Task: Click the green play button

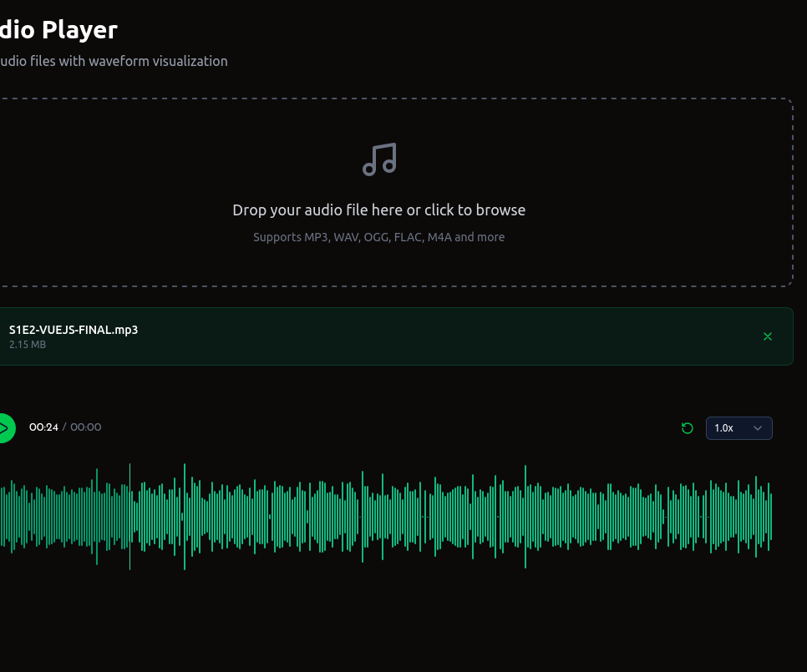Action: pyautogui.click(x=6, y=427)
